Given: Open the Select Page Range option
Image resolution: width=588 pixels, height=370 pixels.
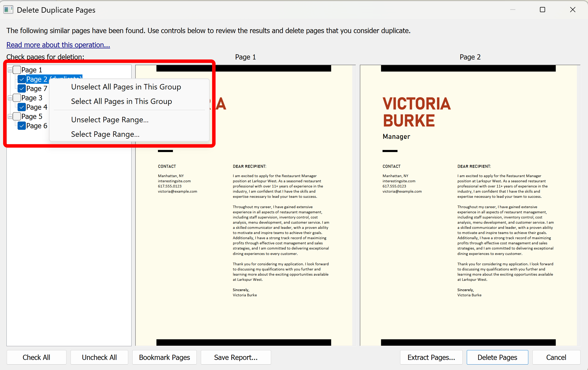Looking at the screenshot, I should pos(105,134).
